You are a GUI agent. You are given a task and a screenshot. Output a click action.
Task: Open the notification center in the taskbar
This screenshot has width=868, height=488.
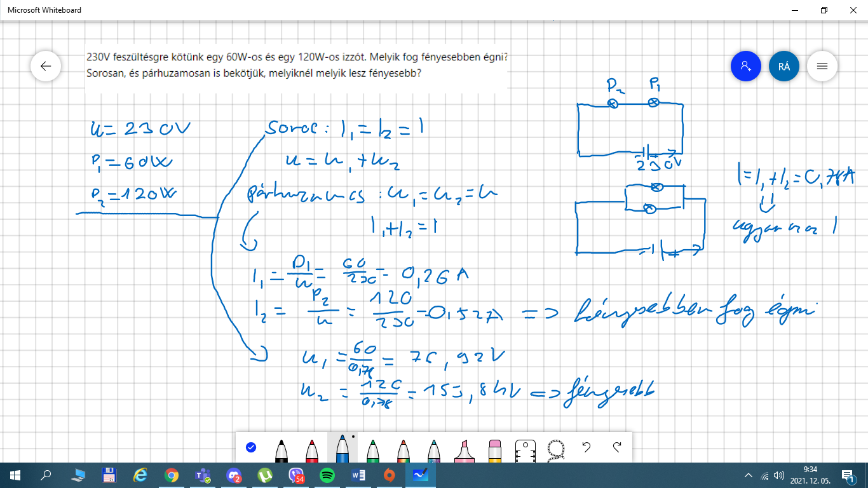coord(847,475)
